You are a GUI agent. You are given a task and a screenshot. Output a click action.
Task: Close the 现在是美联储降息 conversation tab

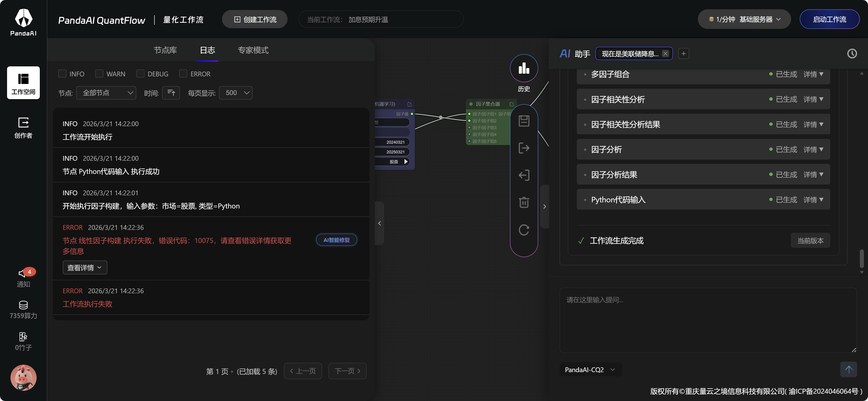tap(665, 53)
